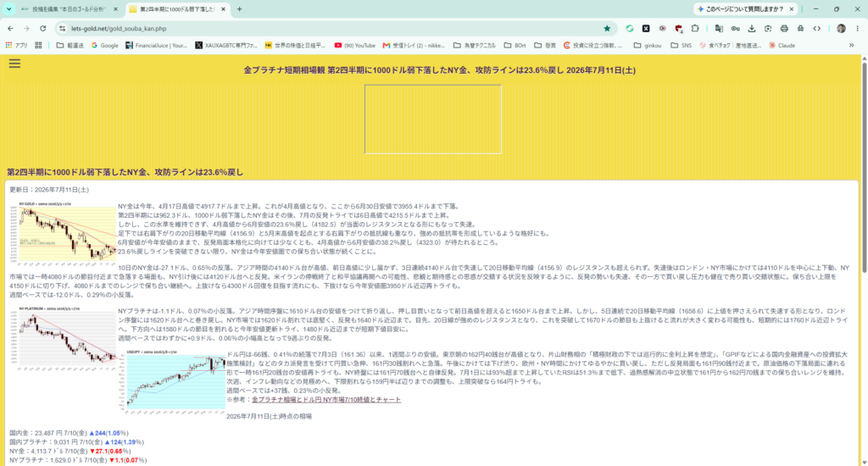Click the download icon in toolbar
Viewport: 868px width, 466px height.
751,28
